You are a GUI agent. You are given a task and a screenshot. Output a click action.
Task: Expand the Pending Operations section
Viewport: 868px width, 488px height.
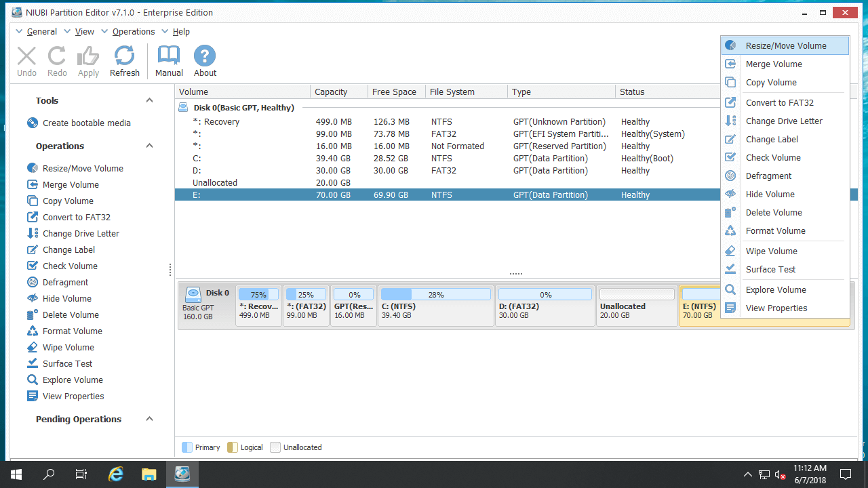[149, 419]
